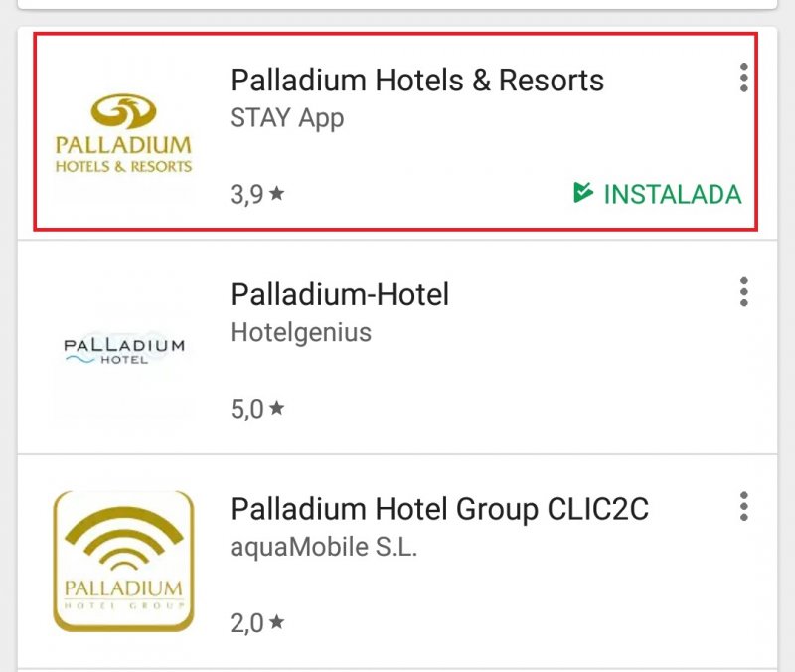Open overflow menu for Palladium-Hotel
This screenshot has height=672, width=795.
pyautogui.click(x=743, y=291)
